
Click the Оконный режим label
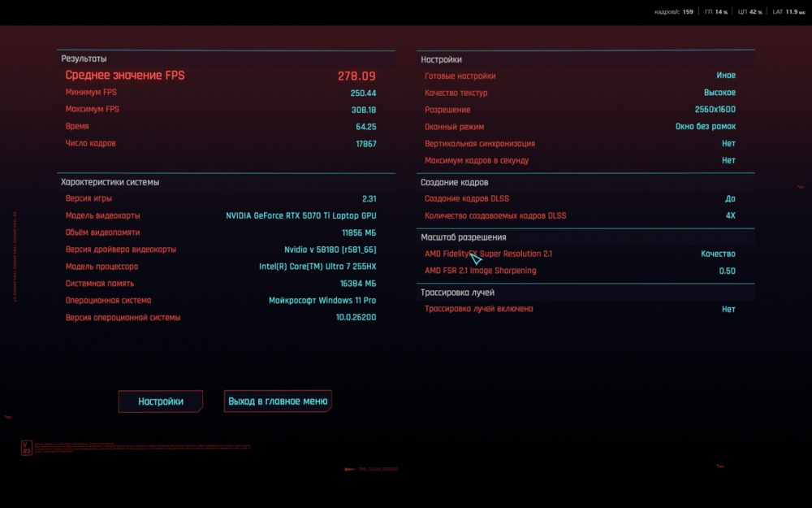coord(454,127)
